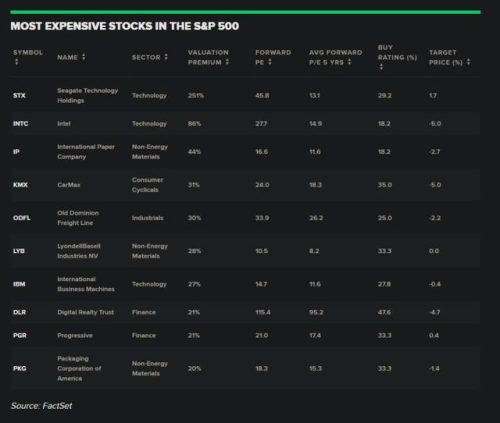Toggle sort on Valuation Premium arrows

click(227, 62)
